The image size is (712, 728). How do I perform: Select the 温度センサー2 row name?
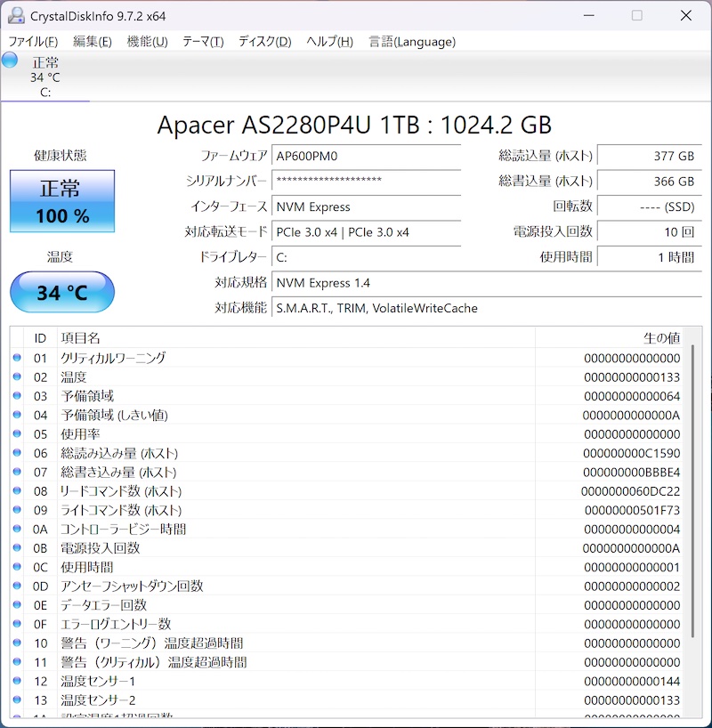pyautogui.click(x=98, y=700)
